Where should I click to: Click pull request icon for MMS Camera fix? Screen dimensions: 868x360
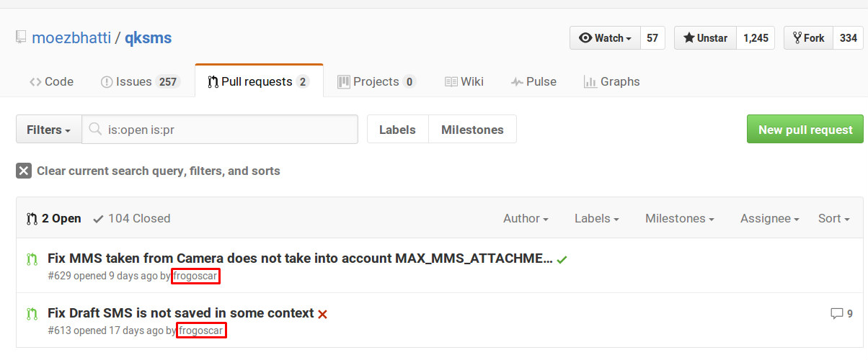(32, 258)
